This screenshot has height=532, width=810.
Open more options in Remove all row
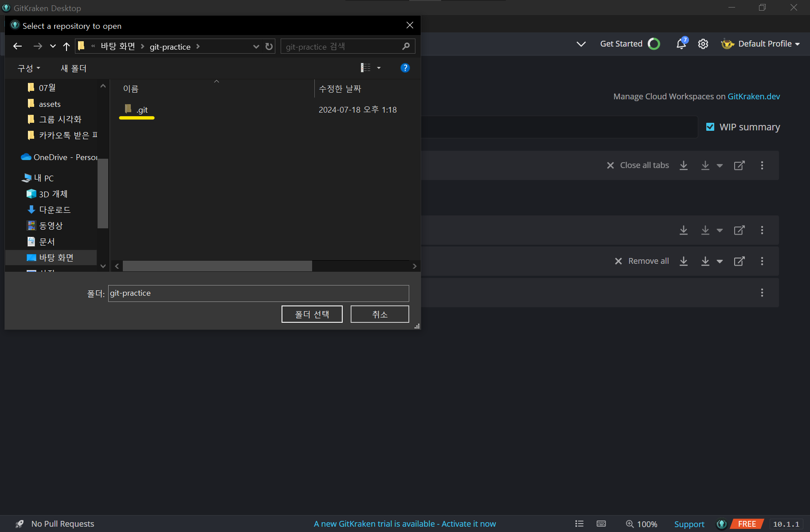click(x=762, y=261)
